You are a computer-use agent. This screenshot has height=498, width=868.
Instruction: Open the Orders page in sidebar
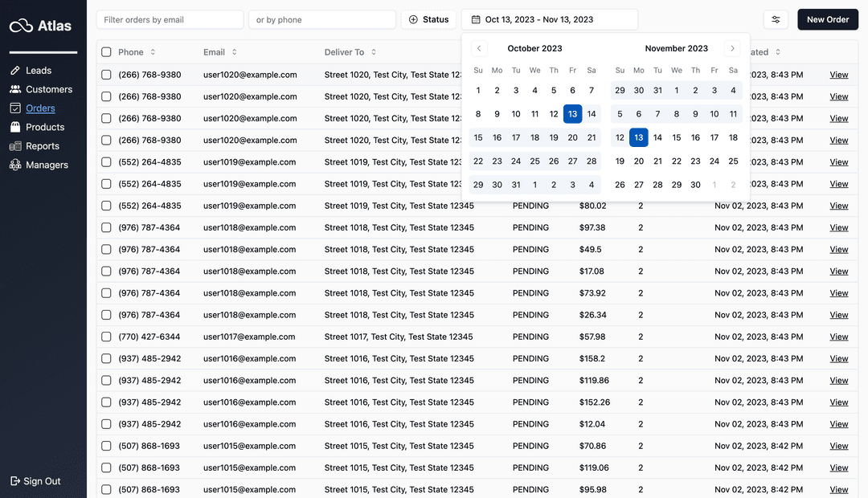pos(40,108)
